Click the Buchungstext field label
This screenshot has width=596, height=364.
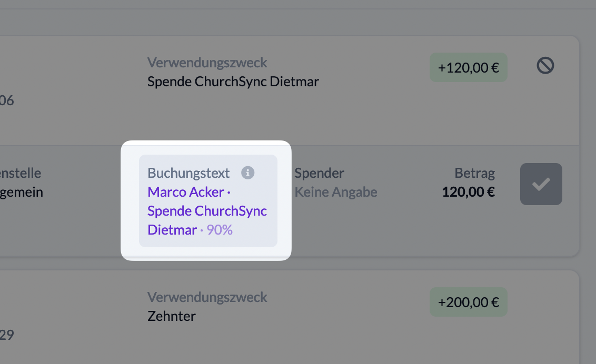tap(188, 173)
